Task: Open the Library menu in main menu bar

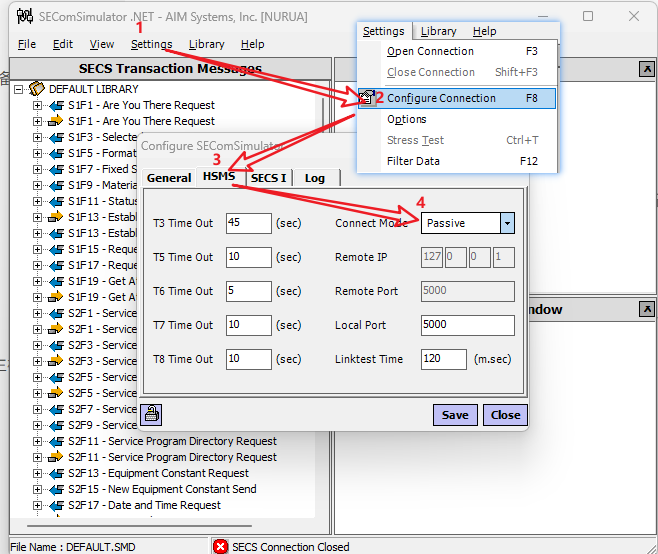Action: (206, 44)
